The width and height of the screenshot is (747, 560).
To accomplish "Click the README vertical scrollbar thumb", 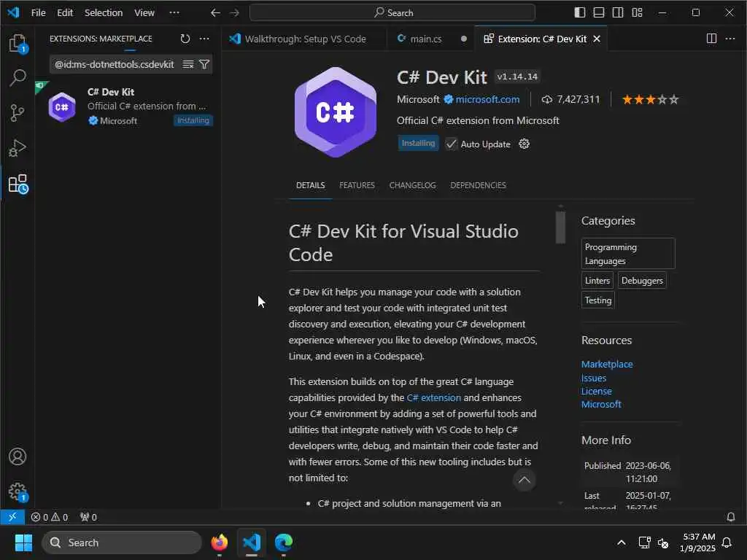I will [561, 227].
